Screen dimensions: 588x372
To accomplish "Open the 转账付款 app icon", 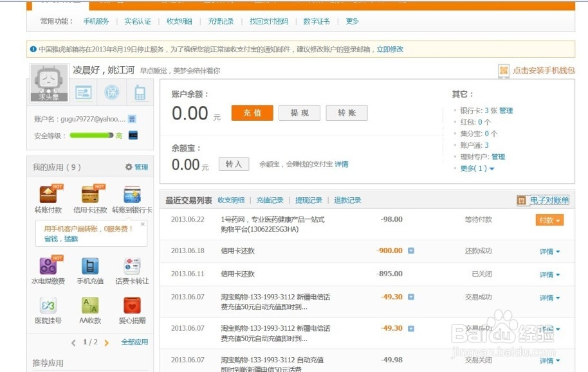I will point(48,195).
